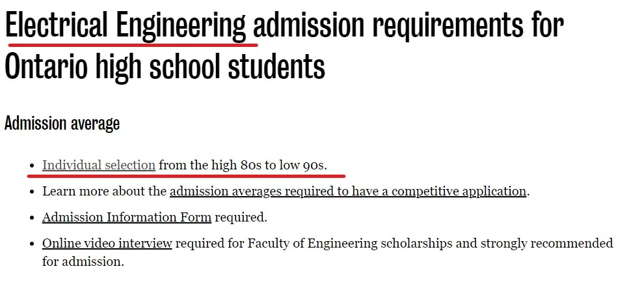Open the competitive application admission averages link
644x288 pixels.
click(348, 192)
